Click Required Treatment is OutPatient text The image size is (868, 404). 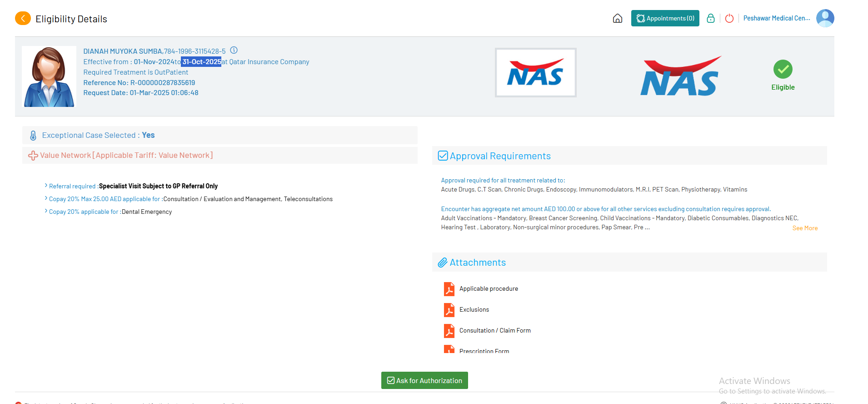(x=135, y=72)
